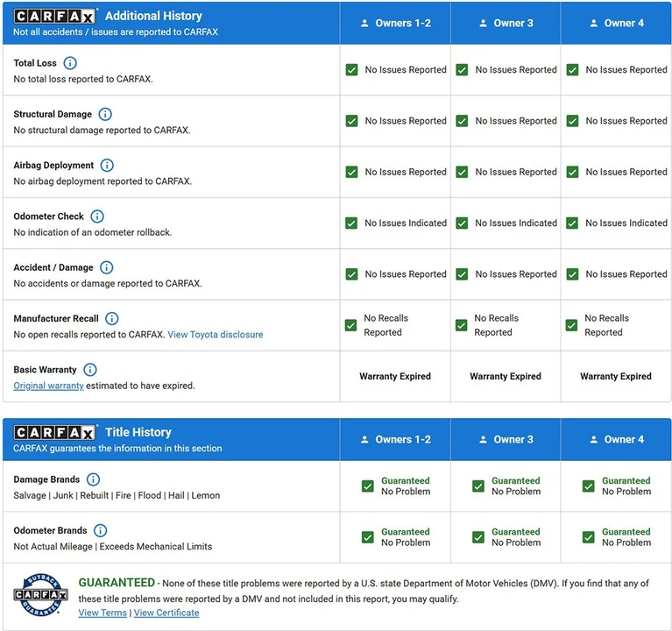Screen dimensions: 672x631
Task: Click the Title History section title
Action: click(x=138, y=432)
